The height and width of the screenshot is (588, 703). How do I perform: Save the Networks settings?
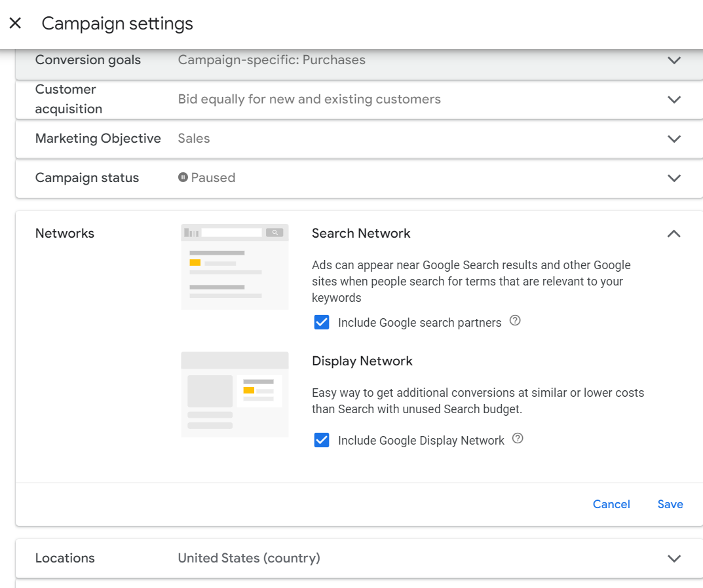670,504
